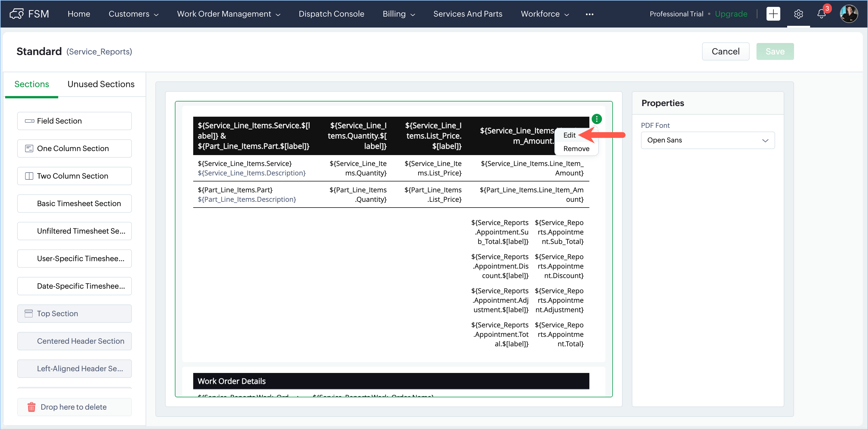Switch to the Unused Sections tab
Viewport: 868px width, 430px height.
click(101, 84)
